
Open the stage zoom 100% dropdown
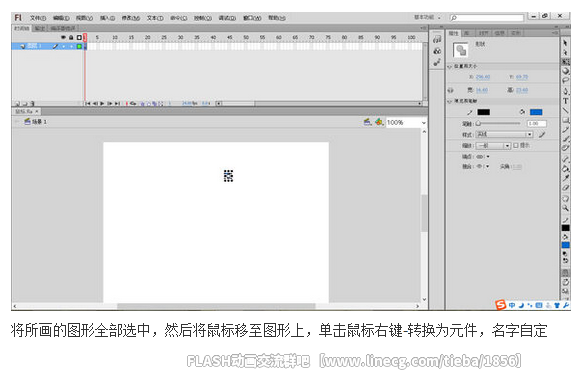point(424,123)
